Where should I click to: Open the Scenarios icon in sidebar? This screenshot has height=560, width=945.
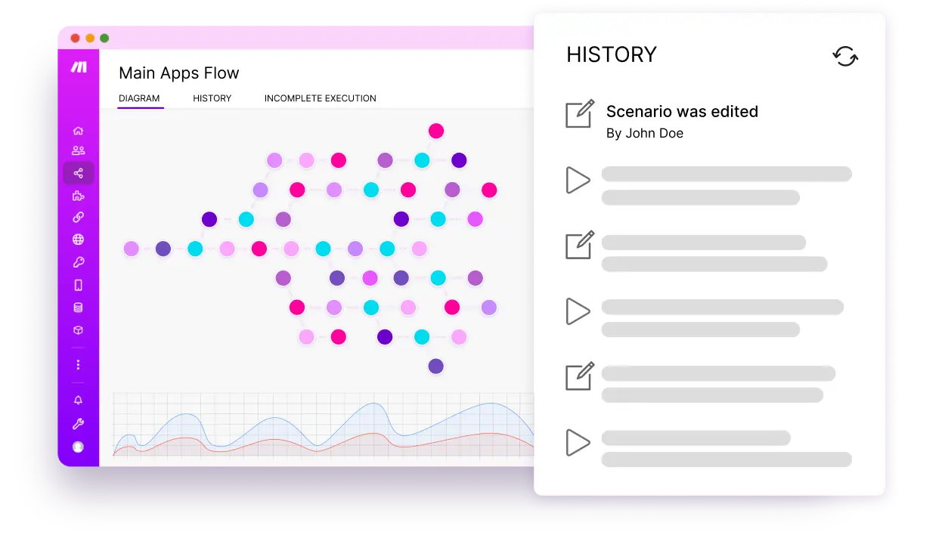click(x=78, y=172)
